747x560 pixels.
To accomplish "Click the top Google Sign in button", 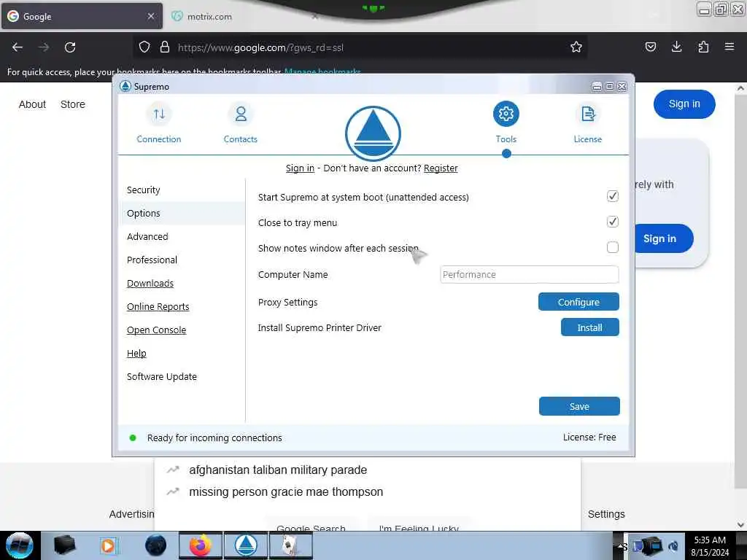I will [684, 104].
